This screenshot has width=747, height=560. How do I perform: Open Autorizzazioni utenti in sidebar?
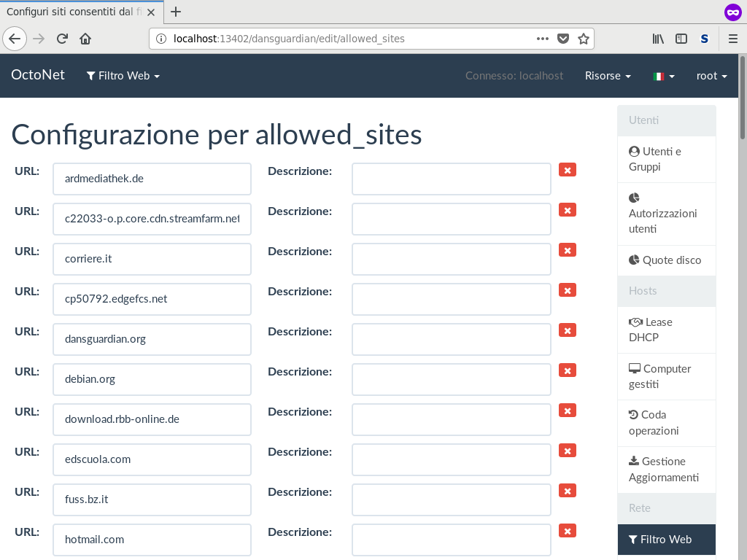click(x=667, y=214)
